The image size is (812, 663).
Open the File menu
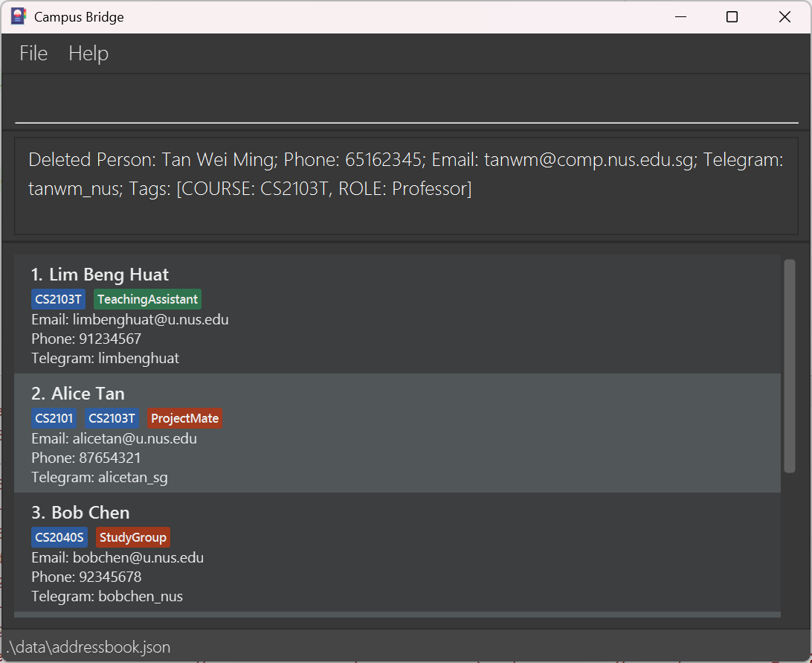(33, 54)
